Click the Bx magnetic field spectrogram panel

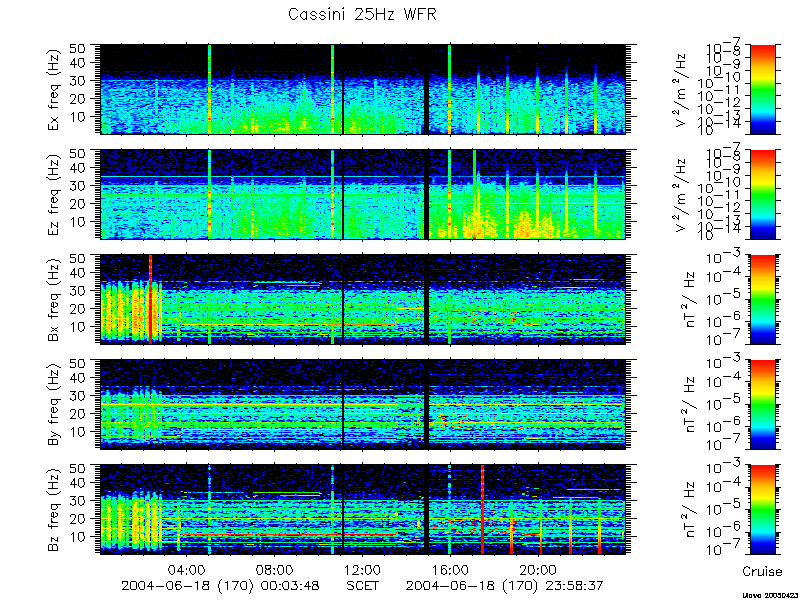[363, 299]
